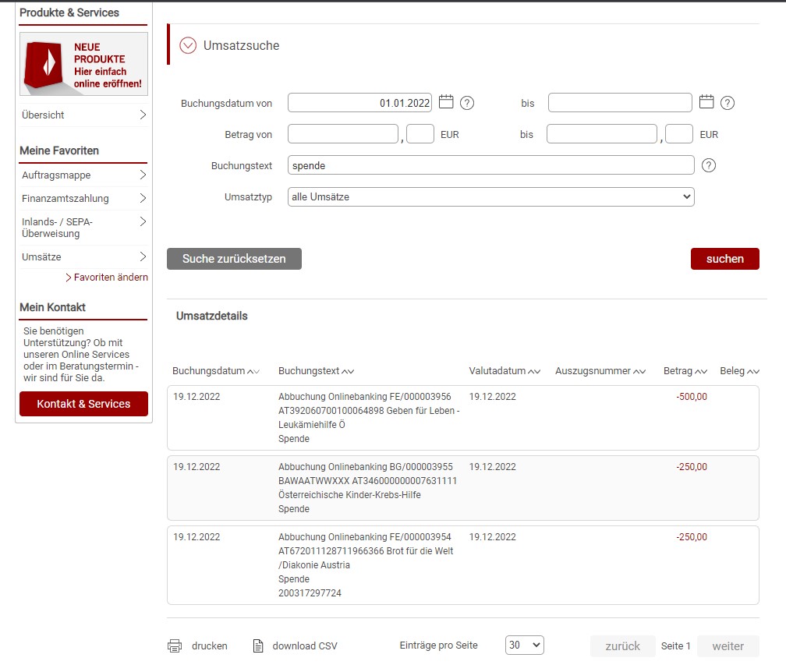This screenshot has height=672, width=786.
Task: Open Finanzamtszahlung in favorites
Action: coord(83,199)
